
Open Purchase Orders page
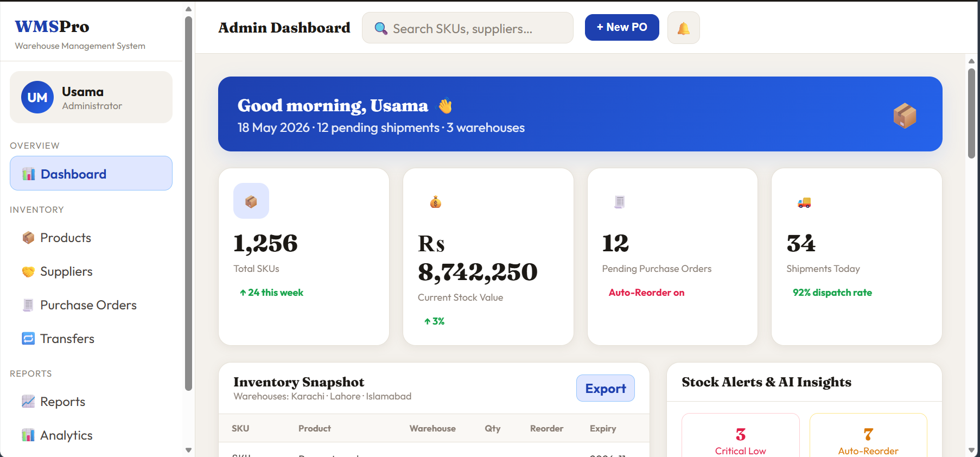click(91, 305)
